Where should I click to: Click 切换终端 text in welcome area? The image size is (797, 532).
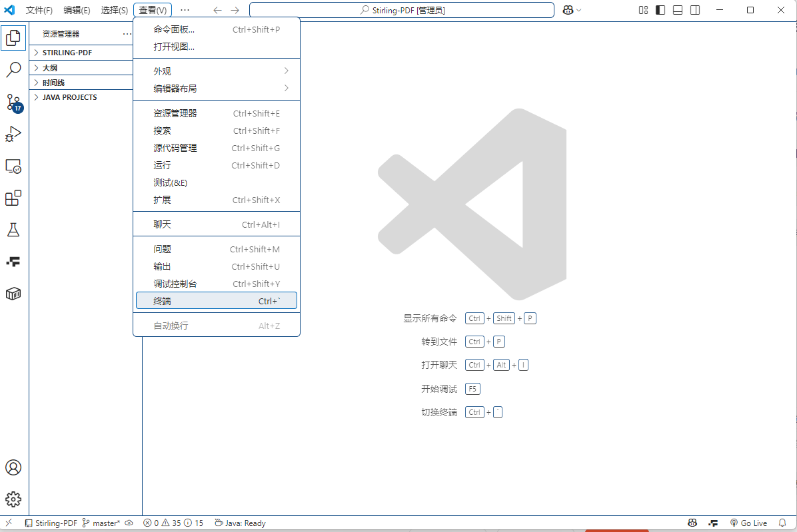click(x=439, y=412)
